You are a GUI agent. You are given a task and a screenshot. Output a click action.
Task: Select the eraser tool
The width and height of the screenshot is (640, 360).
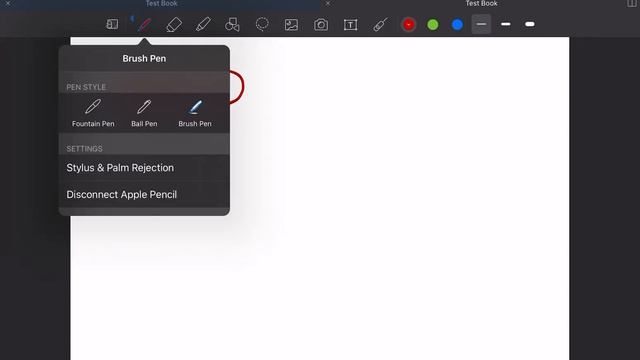174,24
